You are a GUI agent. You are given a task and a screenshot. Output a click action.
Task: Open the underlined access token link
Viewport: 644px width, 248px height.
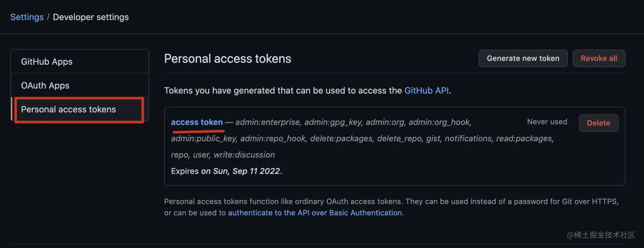tap(197, 122)
